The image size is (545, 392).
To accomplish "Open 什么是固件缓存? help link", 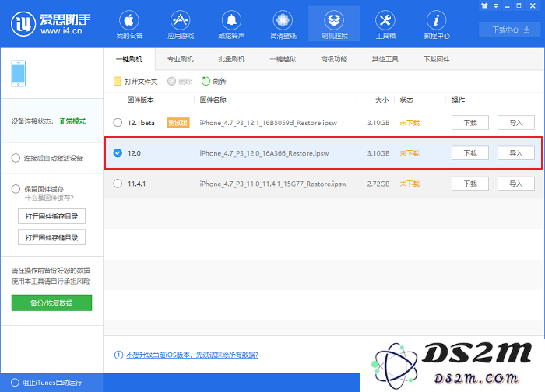I will point(51,198).
